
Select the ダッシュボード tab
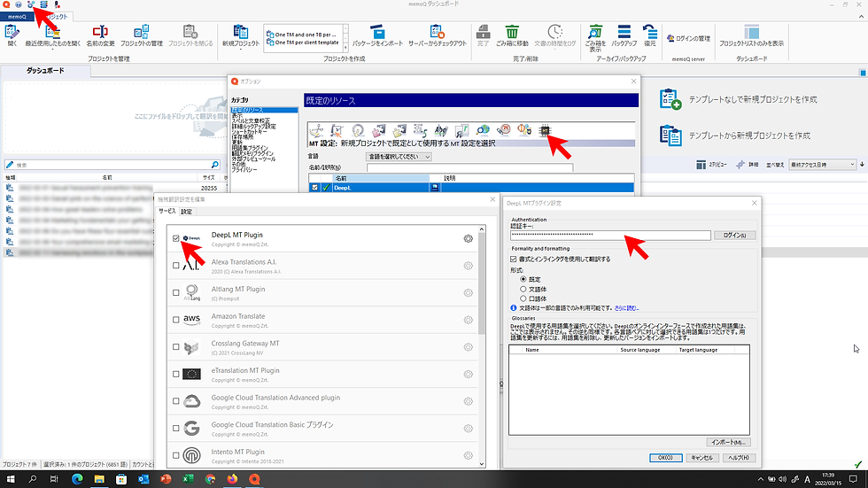[45, 71]
